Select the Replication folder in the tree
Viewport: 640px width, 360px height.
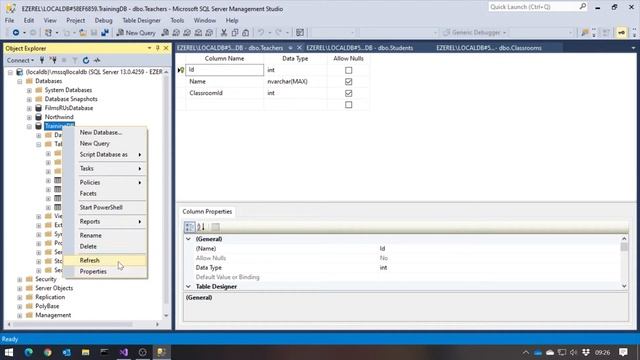50,297
